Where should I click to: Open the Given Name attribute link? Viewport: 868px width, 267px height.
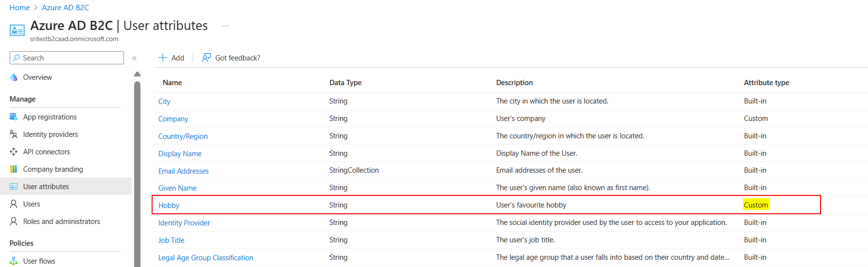(x=177, y=188)
